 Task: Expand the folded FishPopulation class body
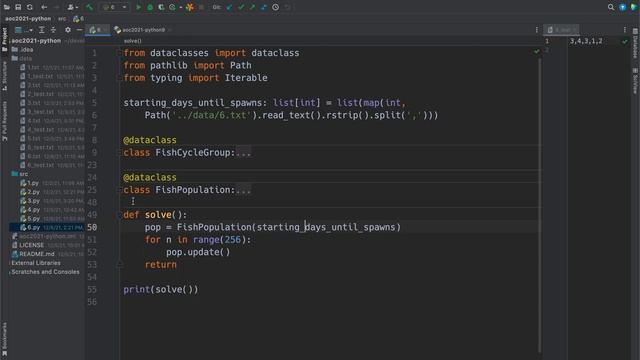pyautogui.click(x=243, y=190)
